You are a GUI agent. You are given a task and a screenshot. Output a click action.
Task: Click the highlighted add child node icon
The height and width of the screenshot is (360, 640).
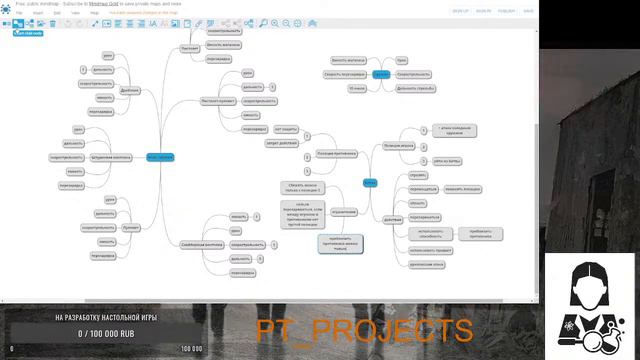pyautogui.click(x=18, y=24)
